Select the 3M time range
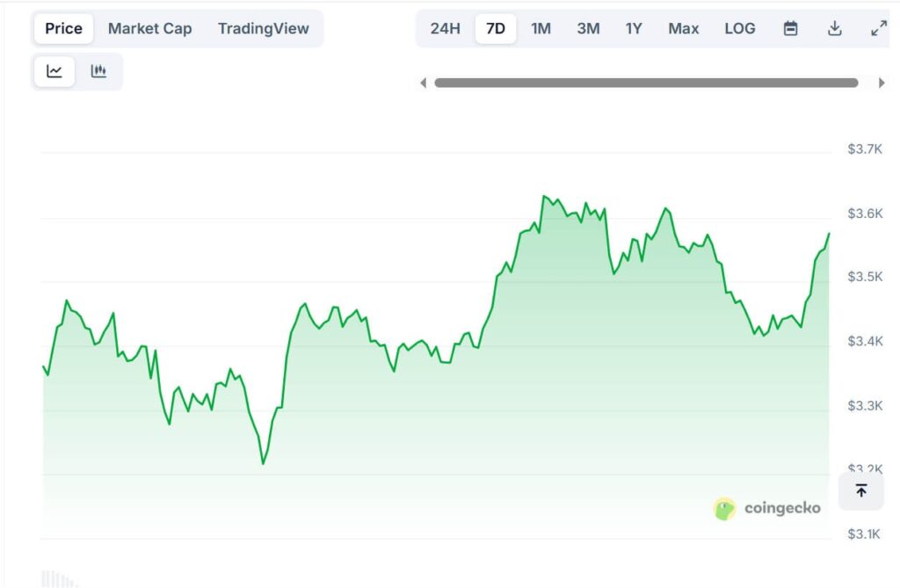Image resolution: width=900 pixels, height=588 pixels. 588,28
